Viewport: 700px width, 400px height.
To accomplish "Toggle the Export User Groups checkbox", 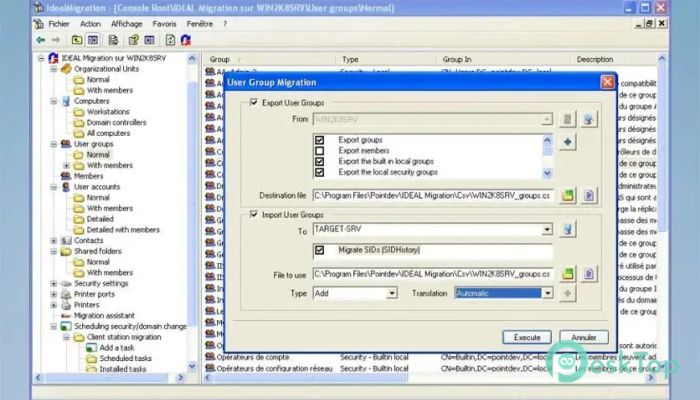I will [254, 103].
